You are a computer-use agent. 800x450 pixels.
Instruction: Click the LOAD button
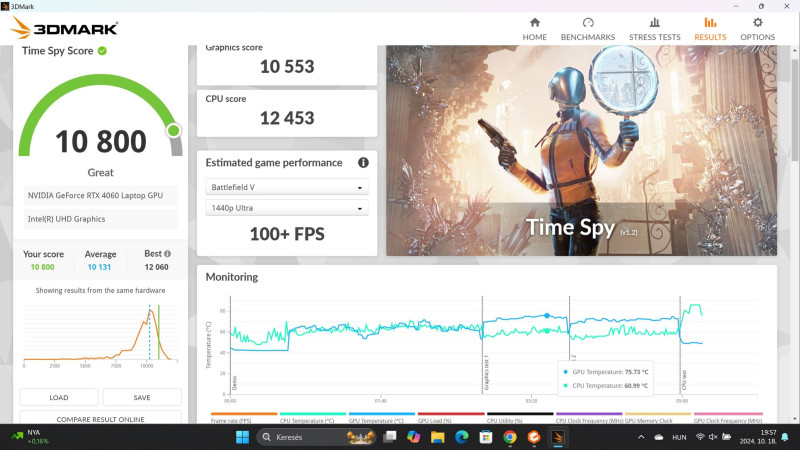59,397
